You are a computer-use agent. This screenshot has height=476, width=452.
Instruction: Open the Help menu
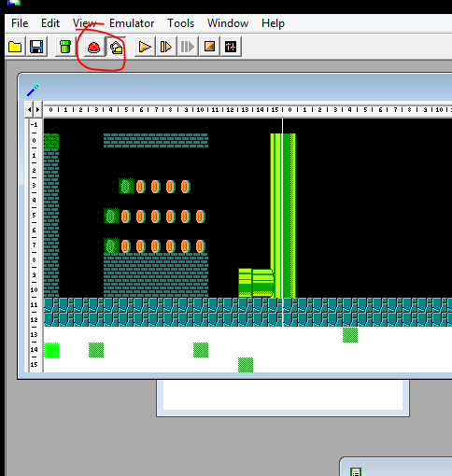click(x=273, y=23)
